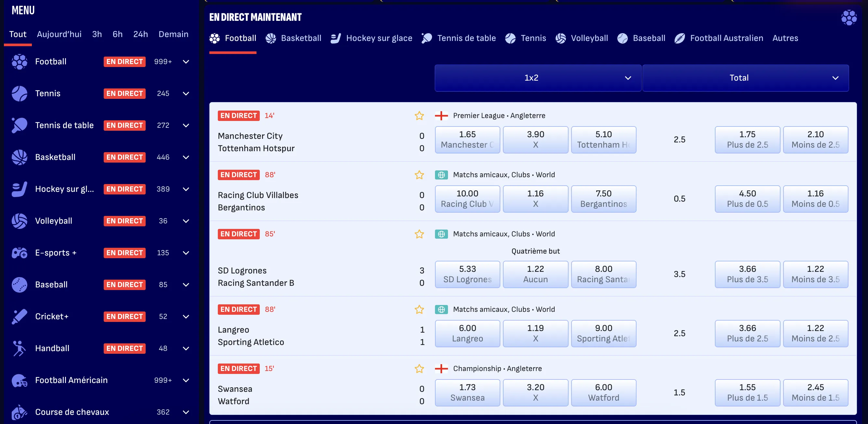Bet on Manchester City at 1.65
The width and height of the screenshot is (868, 424).
[467, 139]
